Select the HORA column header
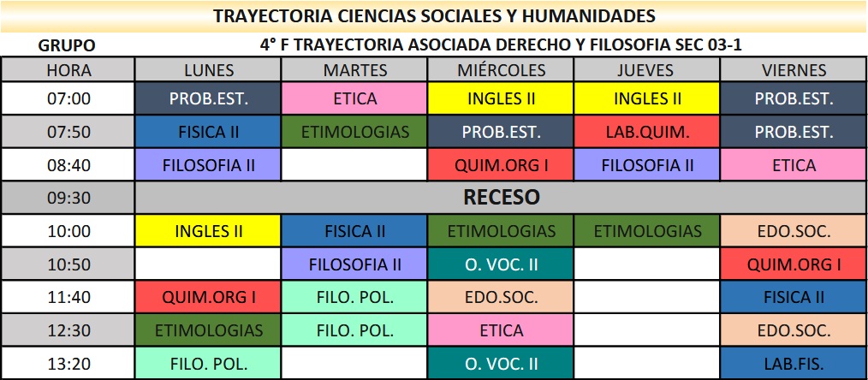The width and height of the screenshot is (868, 380). point(68,70)
